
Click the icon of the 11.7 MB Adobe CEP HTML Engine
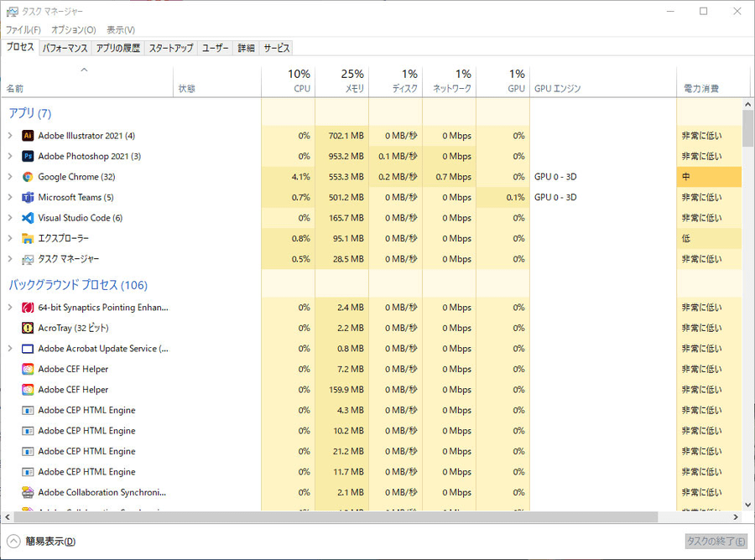[28, 472]
